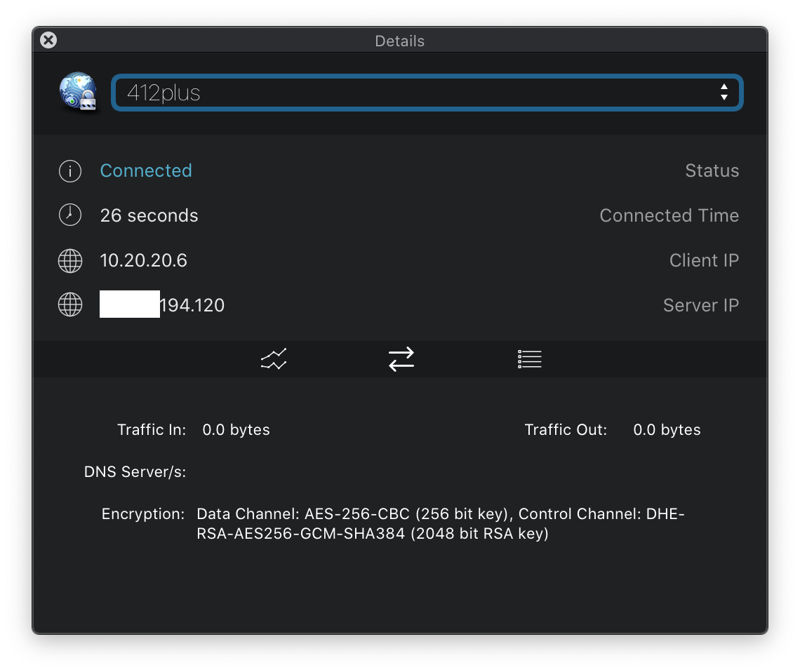The image size is (800, 672).
Task: Click the server IP ending in 194.120
Action: (161, 305)
